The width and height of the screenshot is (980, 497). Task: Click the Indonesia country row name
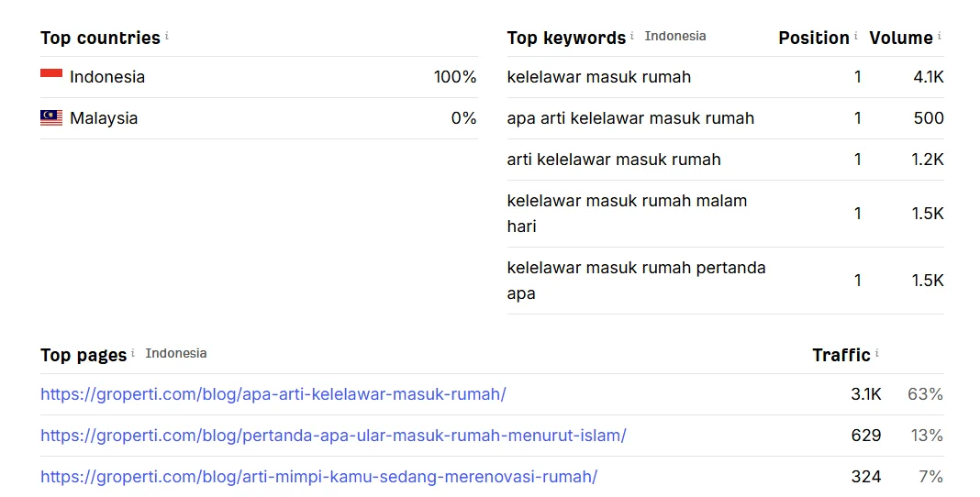click(x=106, y=77)
